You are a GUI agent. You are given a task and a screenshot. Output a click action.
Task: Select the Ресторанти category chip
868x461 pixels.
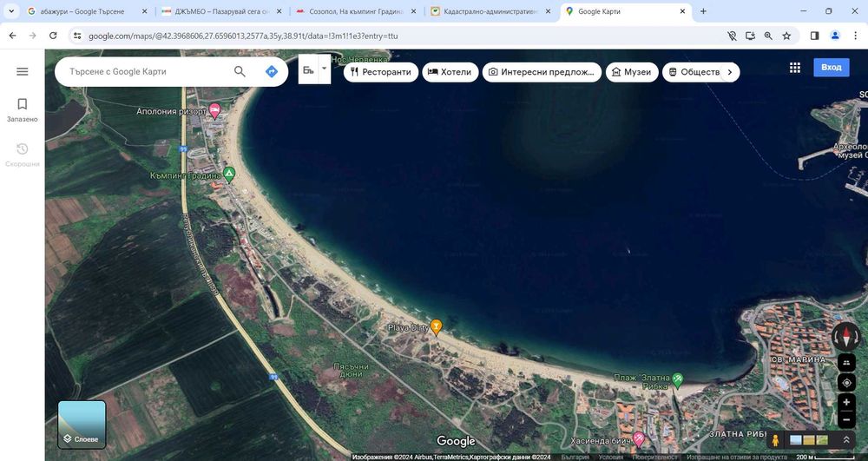[x=380, y=72]
